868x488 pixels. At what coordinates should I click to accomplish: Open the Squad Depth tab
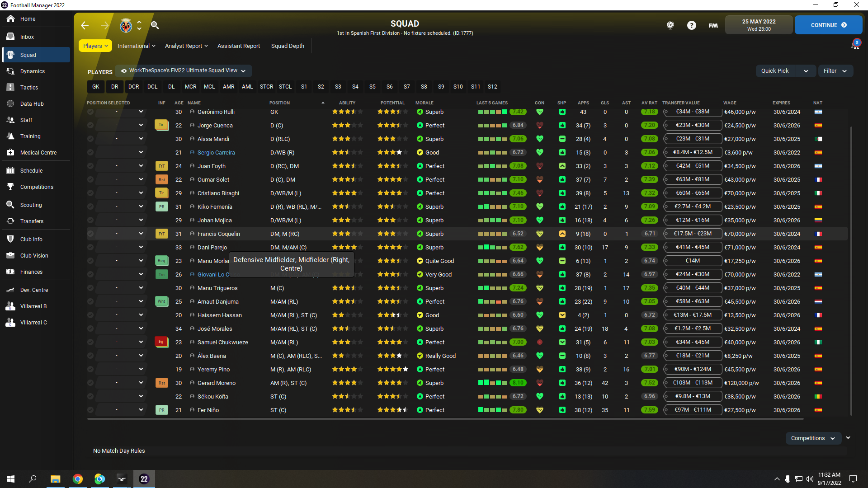tap(288, 46)
